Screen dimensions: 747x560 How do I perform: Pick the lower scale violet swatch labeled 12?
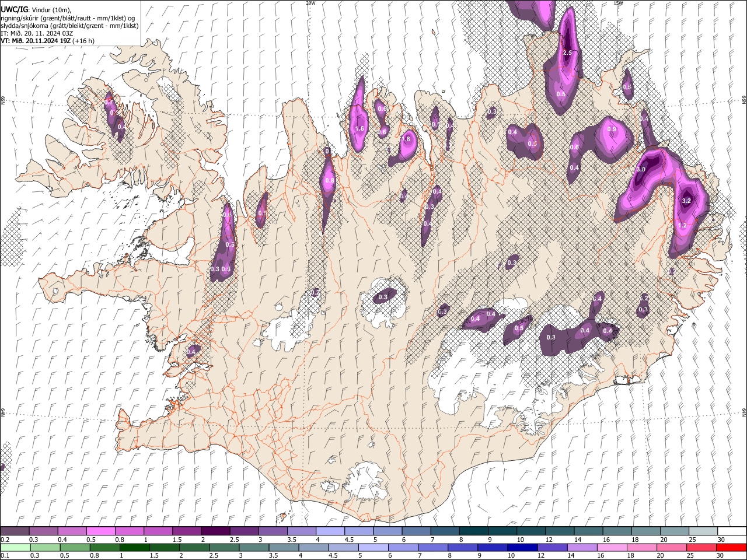point(552,548)
